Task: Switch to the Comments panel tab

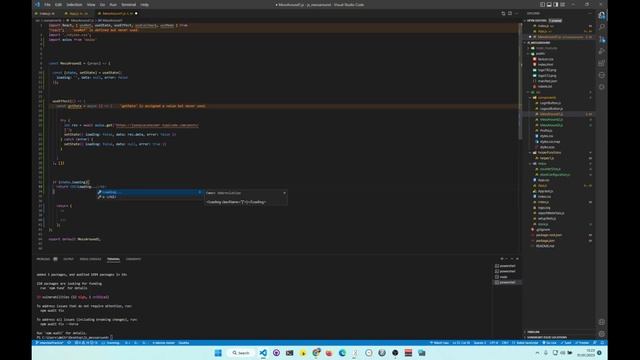Action: pos(133,259)
